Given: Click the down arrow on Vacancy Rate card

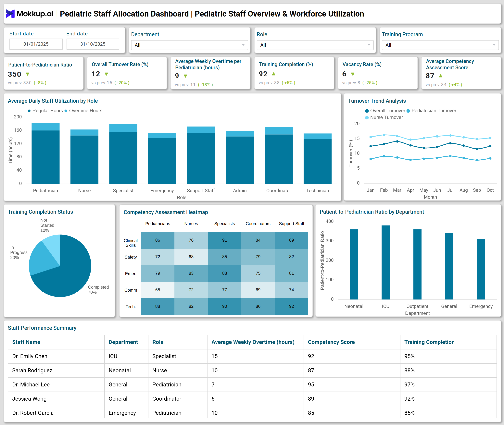Looking at the screenshot, I should pos(353,74).
